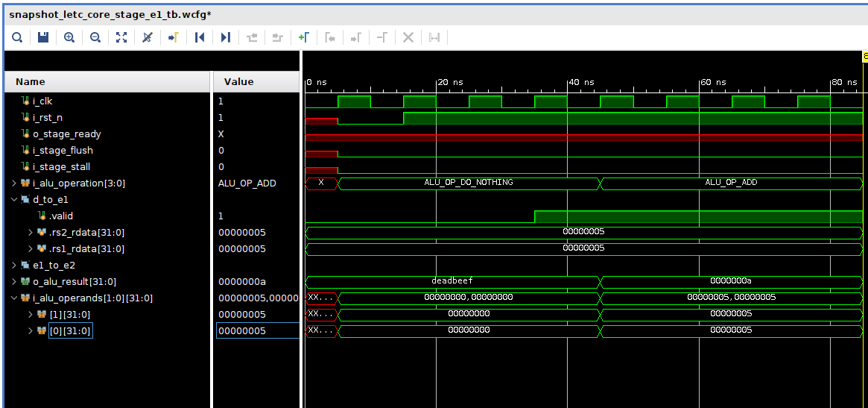Click the zoom to cursor icon

(x=148, y=37)
